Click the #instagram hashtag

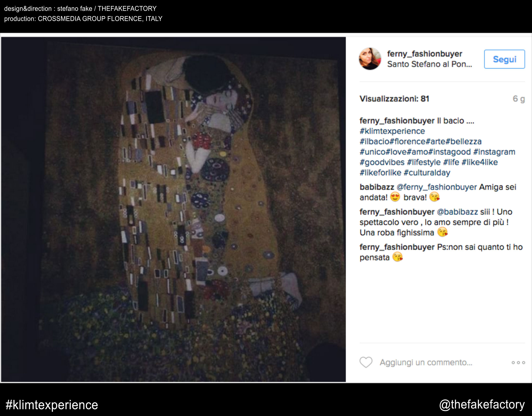pyautogui.click(x=494, y=152)
